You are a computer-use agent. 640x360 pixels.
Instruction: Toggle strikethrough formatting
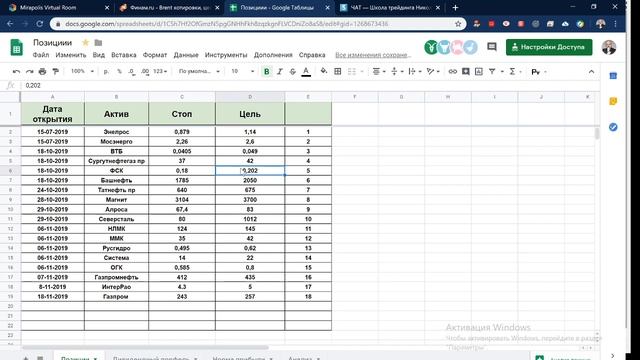click(x=293, y=71)
